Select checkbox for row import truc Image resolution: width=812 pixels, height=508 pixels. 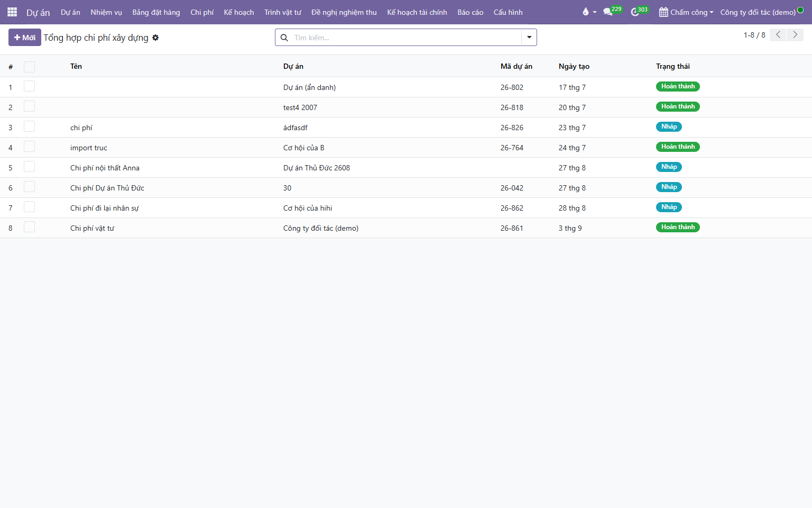29,147
